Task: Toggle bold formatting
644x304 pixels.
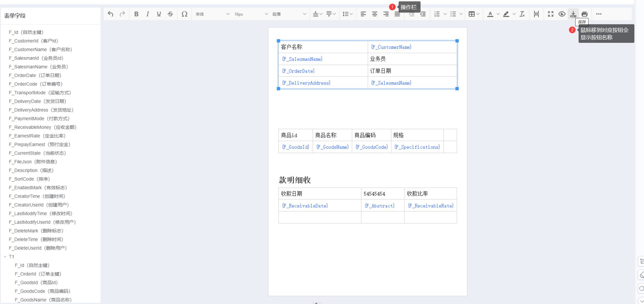Action: (x=136, y=14)
